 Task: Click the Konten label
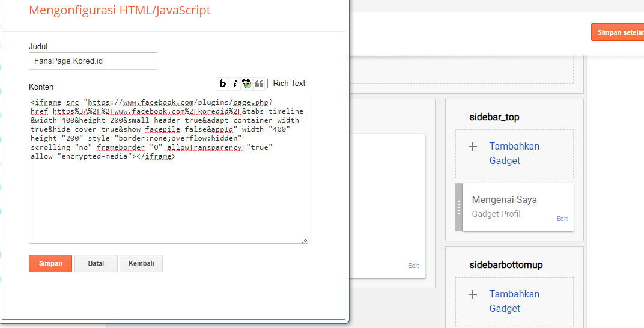click(41, 87)
